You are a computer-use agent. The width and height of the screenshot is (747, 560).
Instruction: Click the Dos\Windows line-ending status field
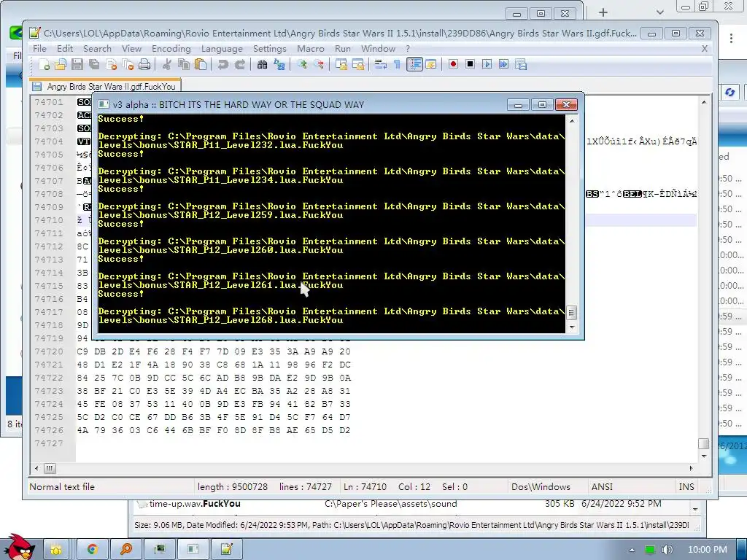[x=541, y=486]
